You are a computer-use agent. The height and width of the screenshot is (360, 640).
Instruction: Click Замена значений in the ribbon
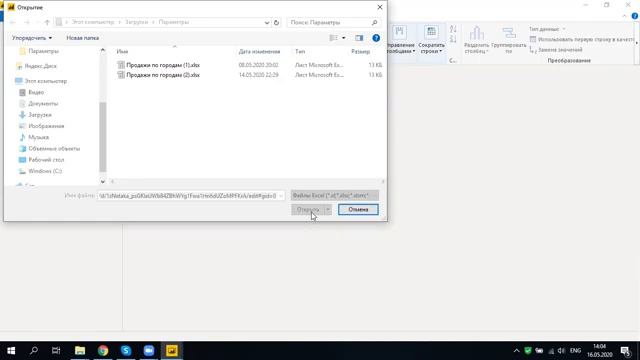point(556,50)
